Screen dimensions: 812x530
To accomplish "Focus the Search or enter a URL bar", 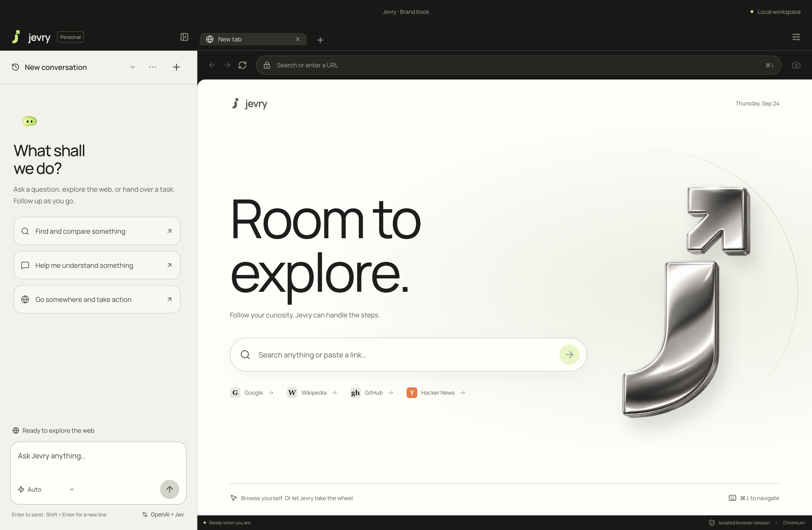I will pos(518,65).
